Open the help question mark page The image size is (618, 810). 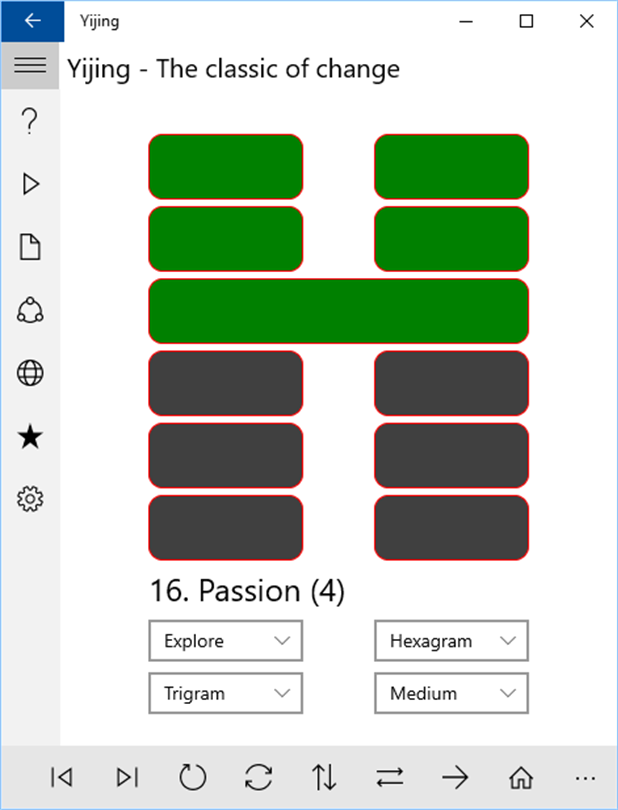click(x=30, y=122)
